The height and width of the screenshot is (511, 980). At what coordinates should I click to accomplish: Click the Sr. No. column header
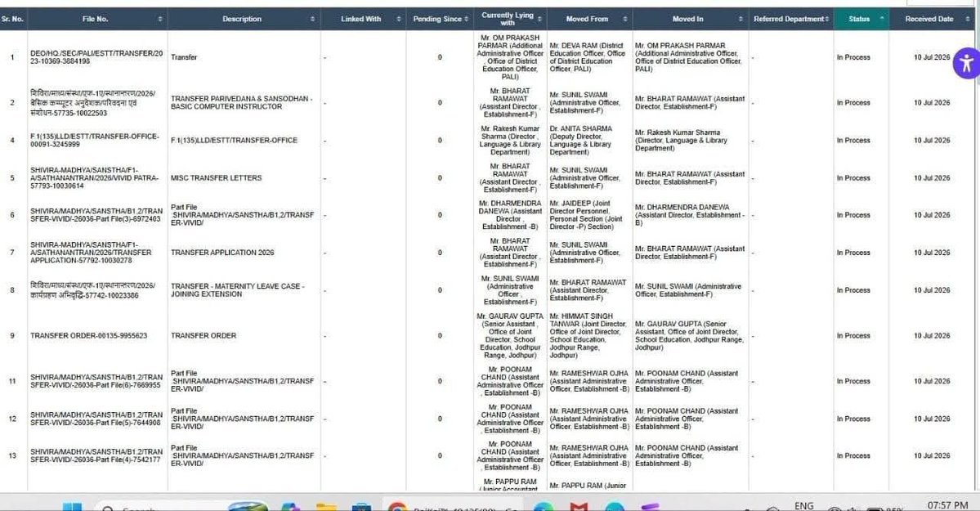(x=12, y=20)
